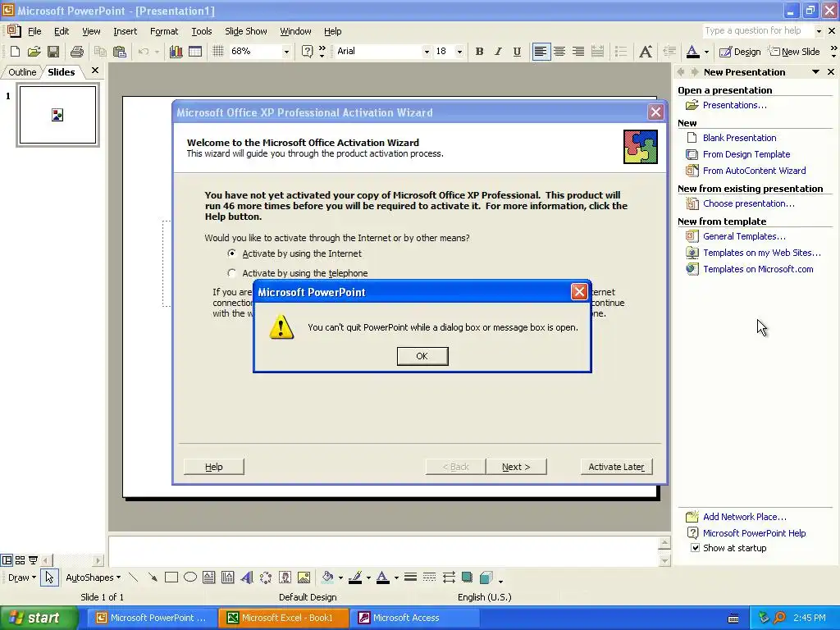Select the Rectangle drawing tool

click(171, 577)
